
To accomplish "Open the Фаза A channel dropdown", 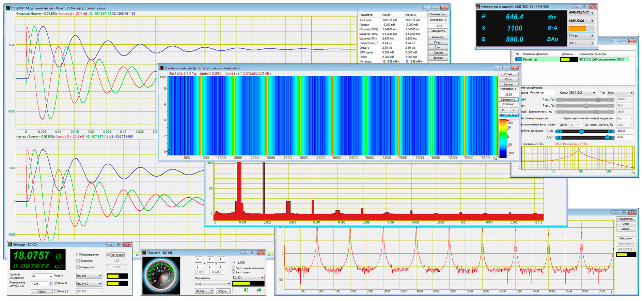I will click(89, 276).
